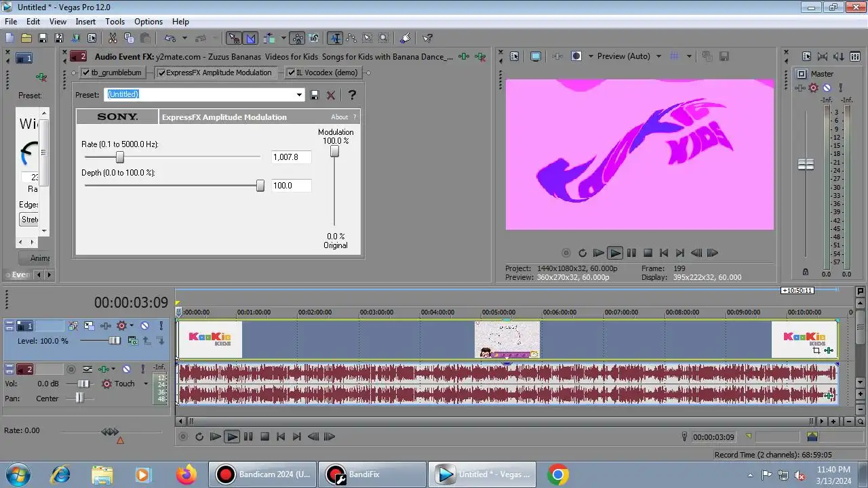The width and height of the screenshot is (868, 488).
Task: Mute video track 1
Action: 144,326
